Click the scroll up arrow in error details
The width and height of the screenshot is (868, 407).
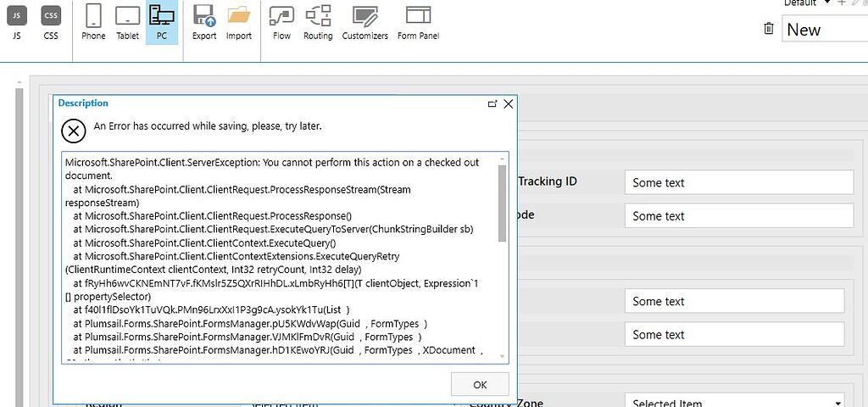[502, 159]
